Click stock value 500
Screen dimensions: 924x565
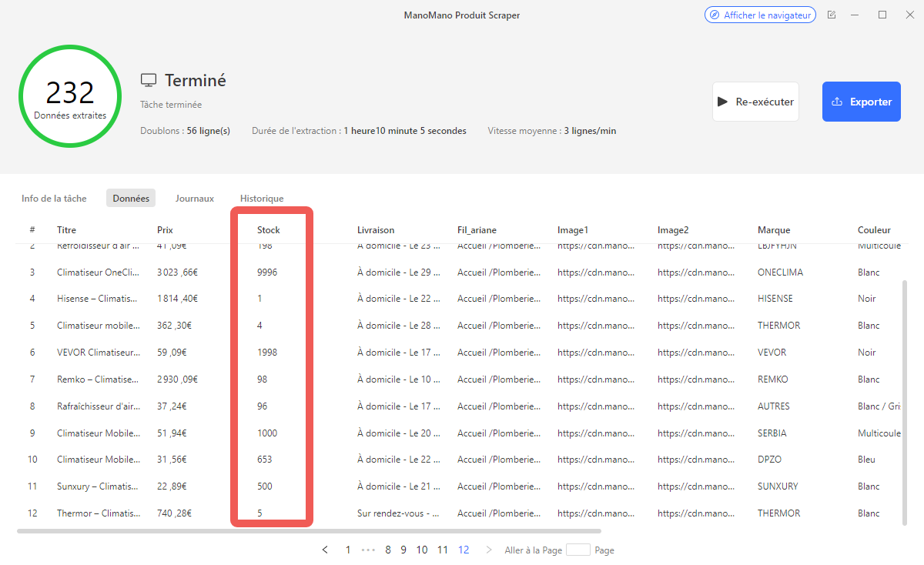pos(265,486)
